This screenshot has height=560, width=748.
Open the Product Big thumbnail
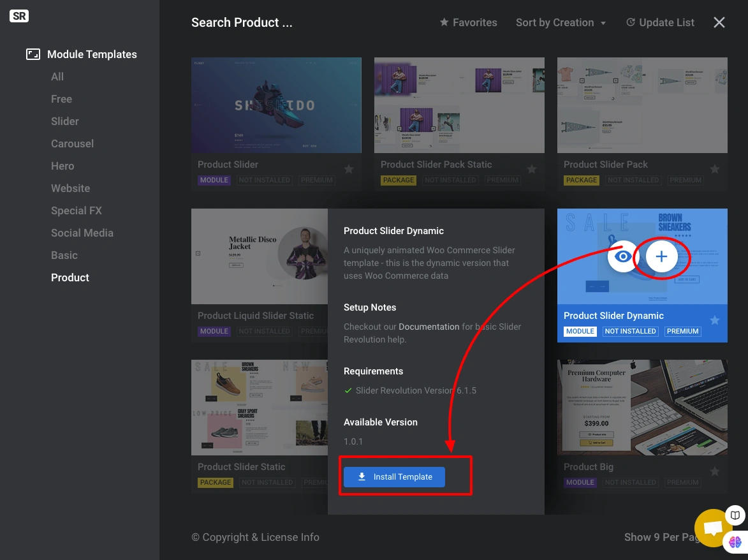point(642,408)
